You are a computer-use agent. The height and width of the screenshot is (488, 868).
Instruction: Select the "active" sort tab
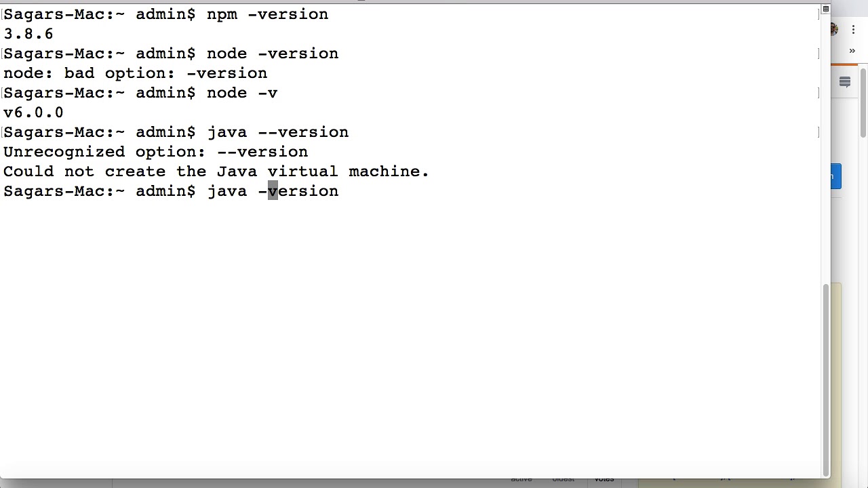tap(521, 480)
